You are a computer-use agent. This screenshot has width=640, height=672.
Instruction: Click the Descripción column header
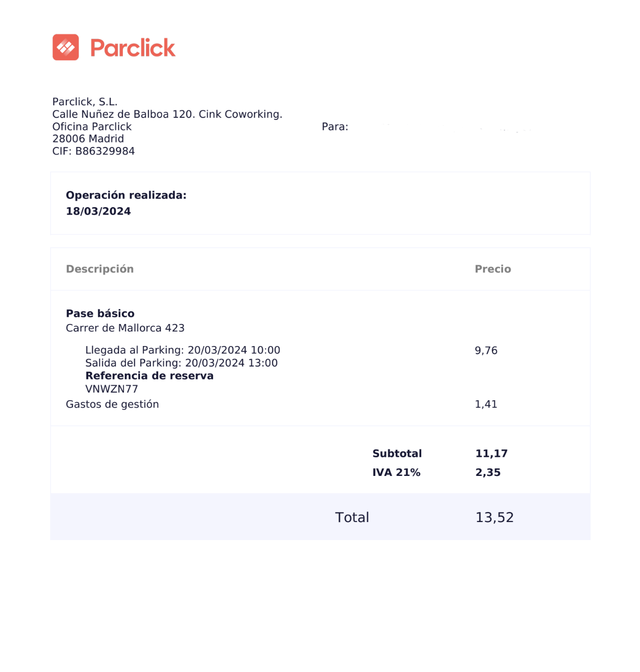(100, 269)
